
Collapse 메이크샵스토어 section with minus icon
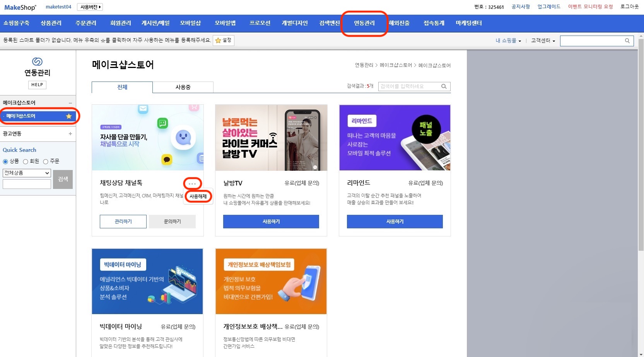click(70, 103)
